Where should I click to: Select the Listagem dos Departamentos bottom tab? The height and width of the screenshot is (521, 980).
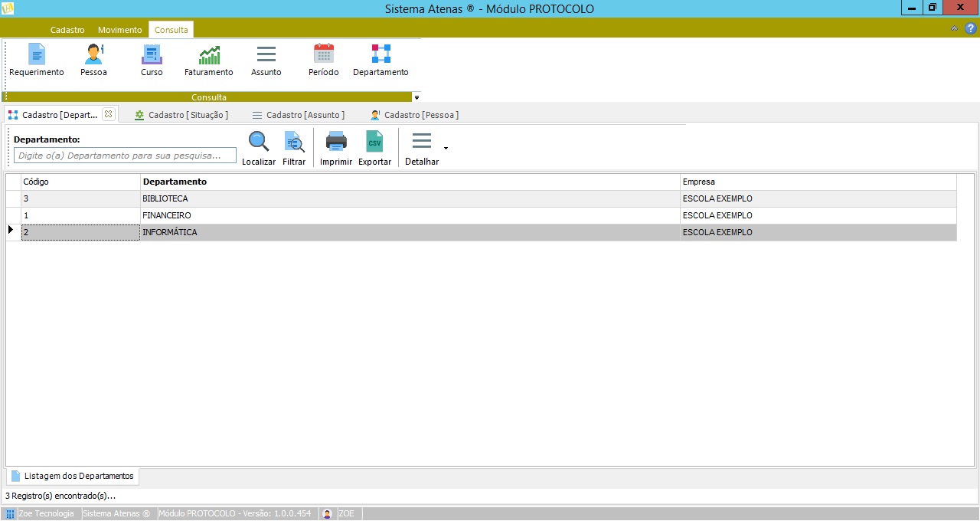click(73, 476)
